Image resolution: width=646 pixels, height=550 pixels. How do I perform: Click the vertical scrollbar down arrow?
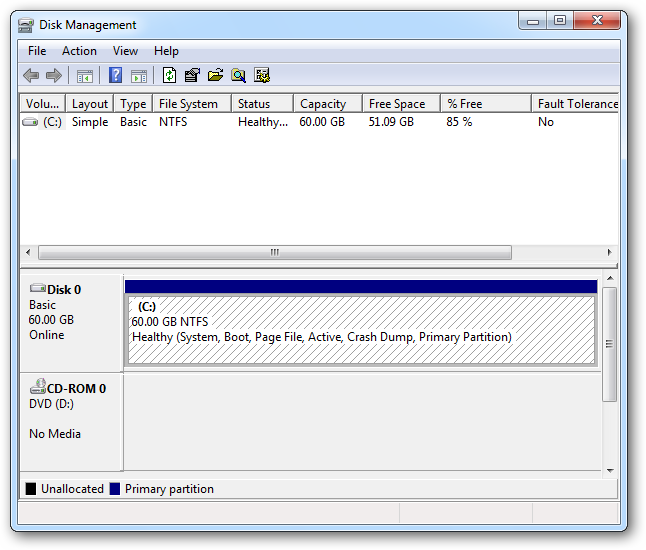tap(610, 470)
